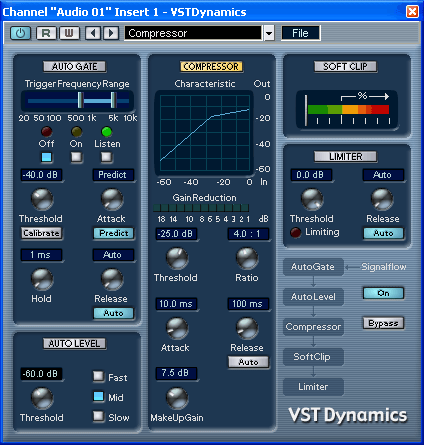The width and height of the screenshot is (424, 445).
Task: Click the Limiter Release knob
Action: pos(382,199)
